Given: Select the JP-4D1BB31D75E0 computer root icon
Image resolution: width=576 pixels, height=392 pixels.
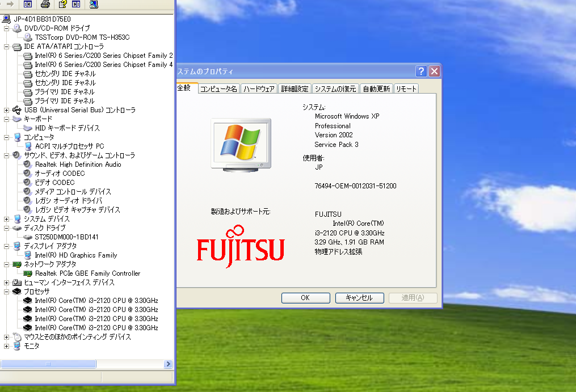Looking at the screenshot, I should [x=7, y=19].
